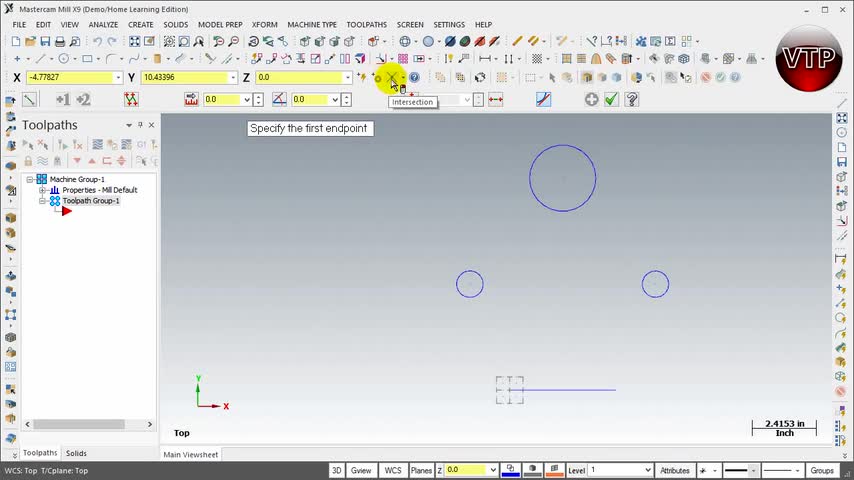Image resolution: width=854 pixels, height=480 pixels.
Task: Open the Level dropdown in status bar
Action: pos(648,470)
